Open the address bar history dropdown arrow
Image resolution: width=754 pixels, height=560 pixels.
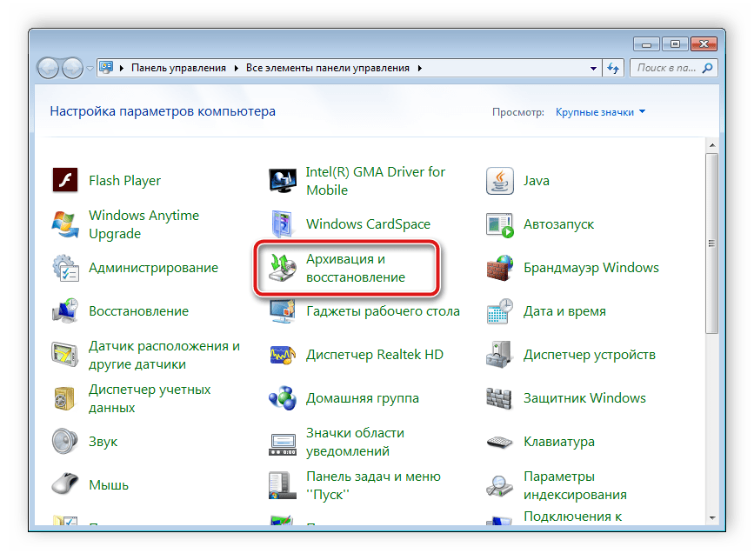click(x=594, y=68)
